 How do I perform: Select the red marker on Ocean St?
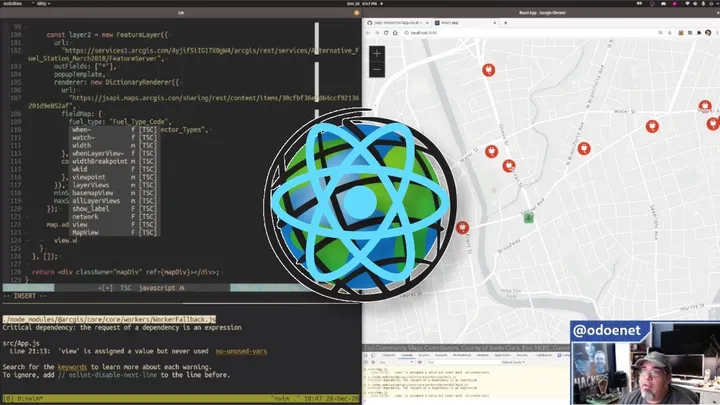point(508,166)
